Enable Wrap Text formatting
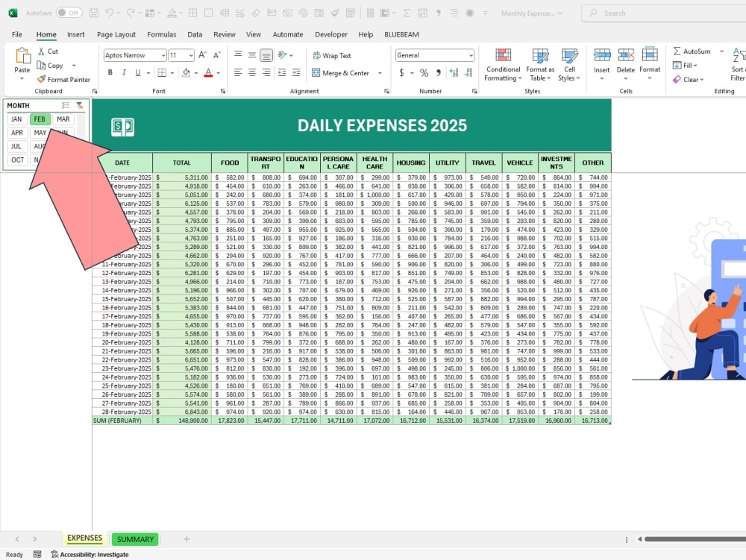 [x=336, y=54]
